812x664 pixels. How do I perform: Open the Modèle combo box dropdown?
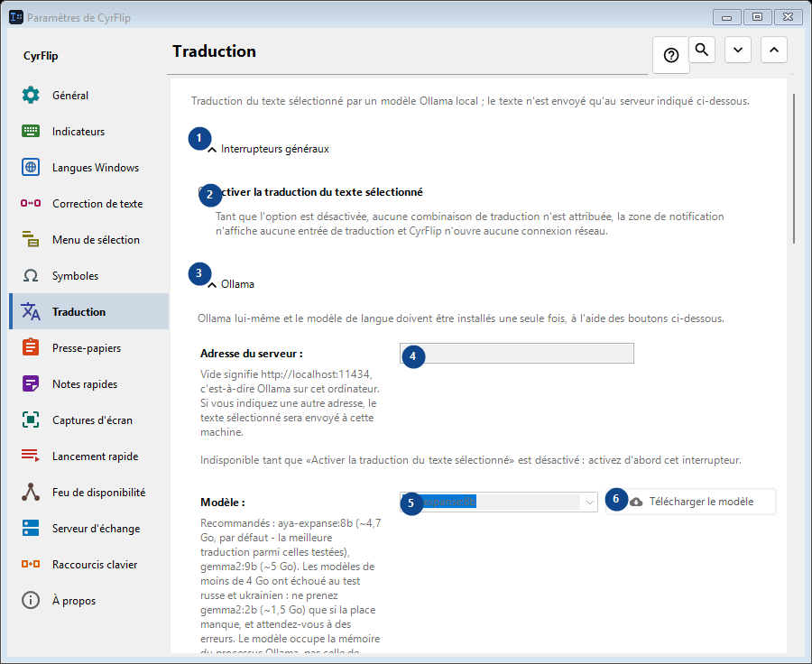(x=589, y=502)
